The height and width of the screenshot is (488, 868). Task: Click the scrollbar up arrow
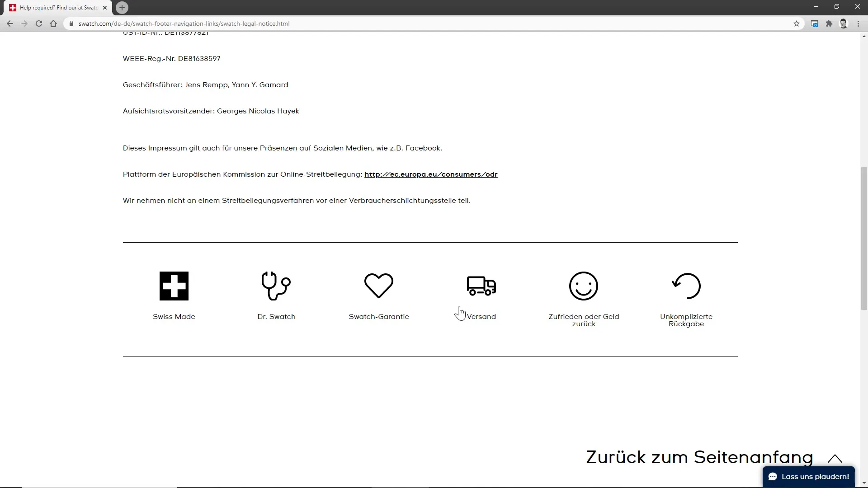[864, 36]
